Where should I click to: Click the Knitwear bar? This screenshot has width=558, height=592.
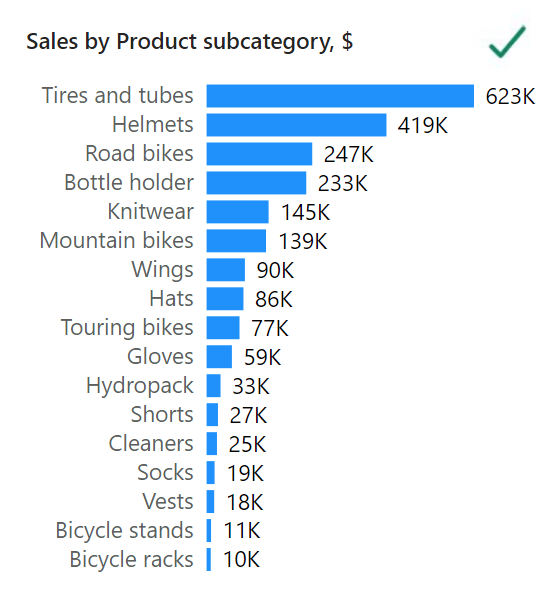click(237, 212)
